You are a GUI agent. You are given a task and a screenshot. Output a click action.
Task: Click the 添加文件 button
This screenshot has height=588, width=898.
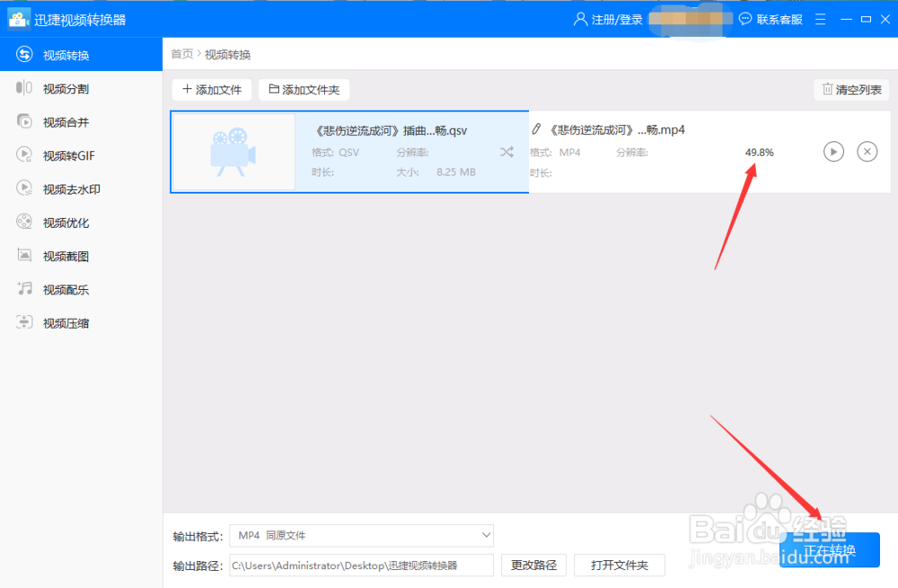(212, 89)
